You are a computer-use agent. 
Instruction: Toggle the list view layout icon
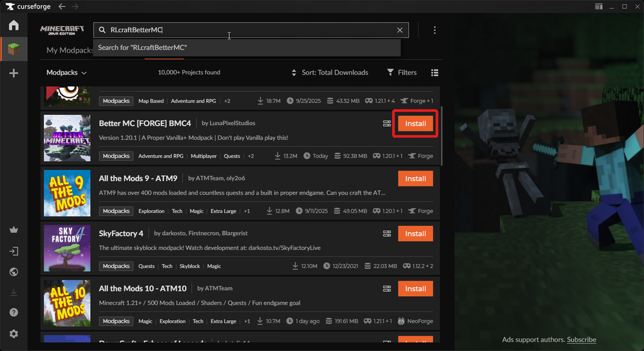coord(435,73)
